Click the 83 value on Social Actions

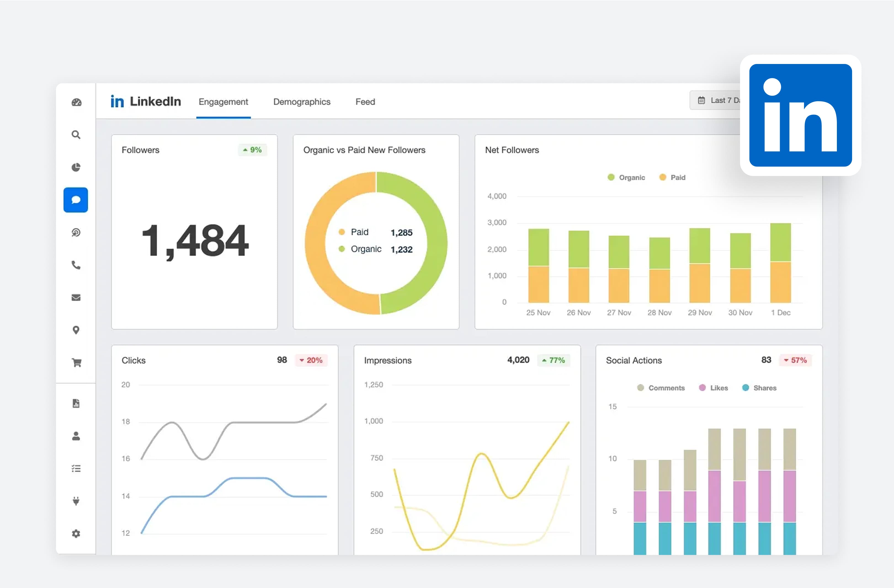pyautogui.click(x=766, y=360)
